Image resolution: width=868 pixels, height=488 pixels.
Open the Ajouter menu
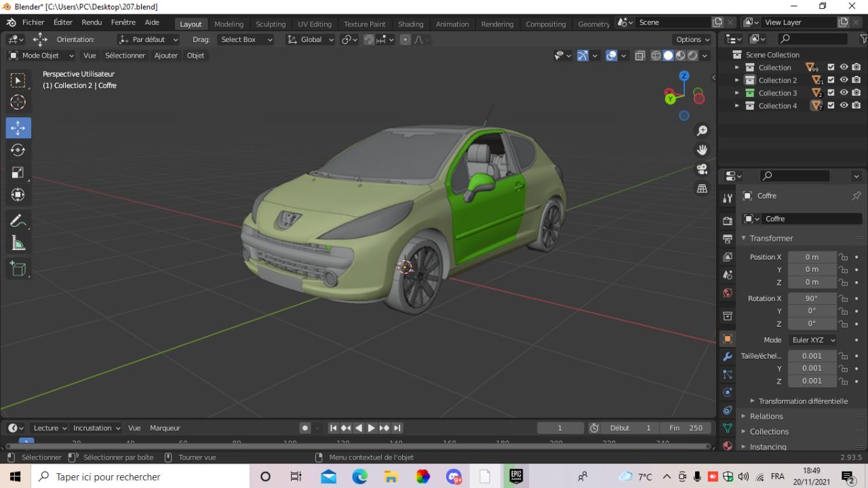(x=165, y=56)
